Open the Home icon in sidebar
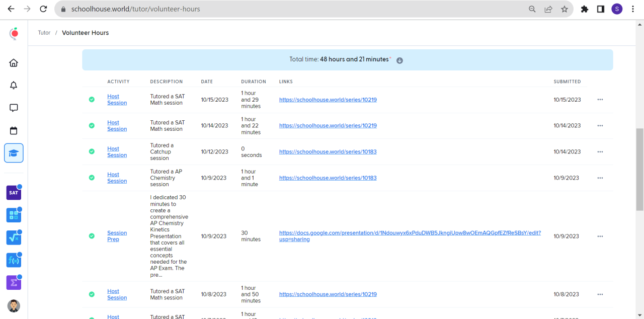 tap(14, 63)
